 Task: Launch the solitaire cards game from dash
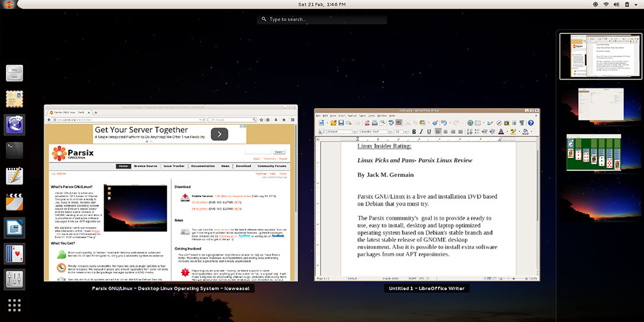point(14,254)
